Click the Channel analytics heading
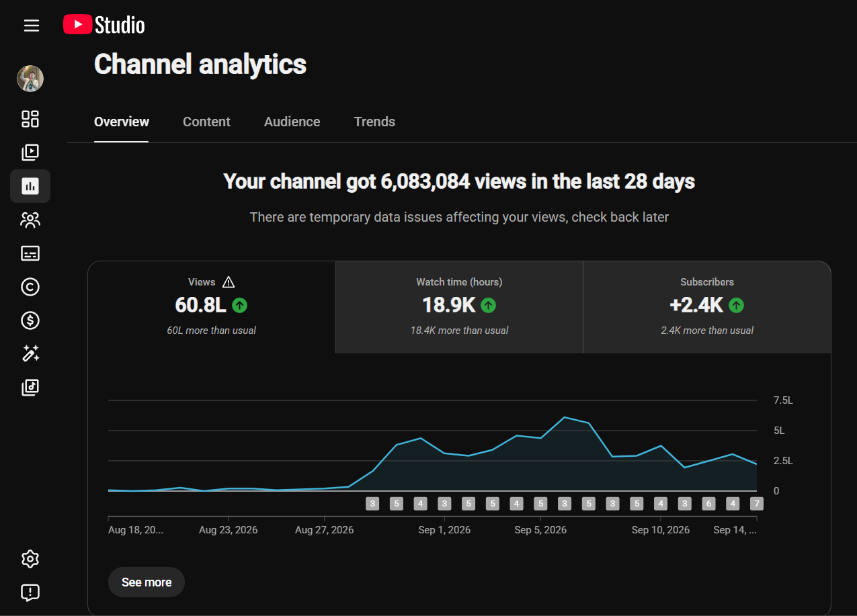Viewport: 857px width, 616px height. pyautogui.click(x=200, y=64)
